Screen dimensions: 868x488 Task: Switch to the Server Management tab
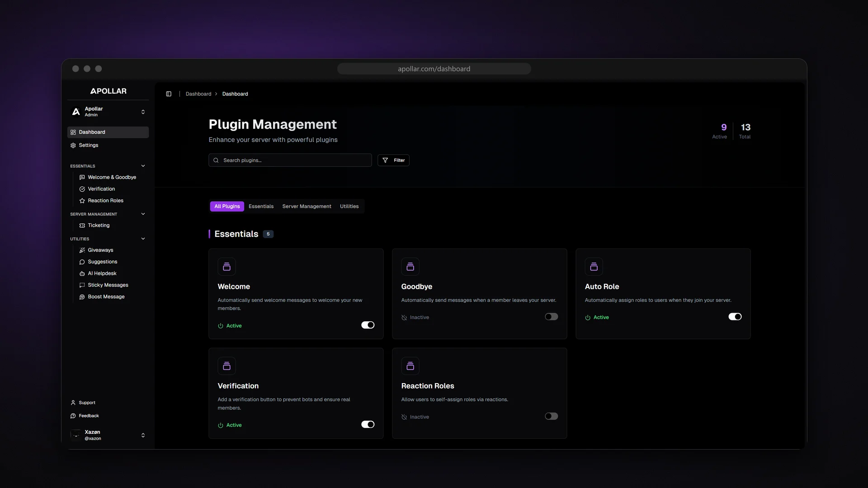coord(307,206)
